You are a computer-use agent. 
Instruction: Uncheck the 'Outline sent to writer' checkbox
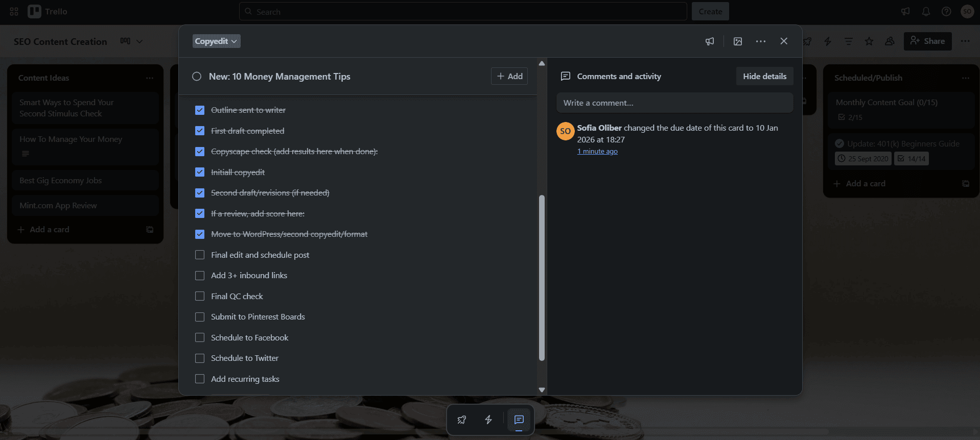click(200, 110)
